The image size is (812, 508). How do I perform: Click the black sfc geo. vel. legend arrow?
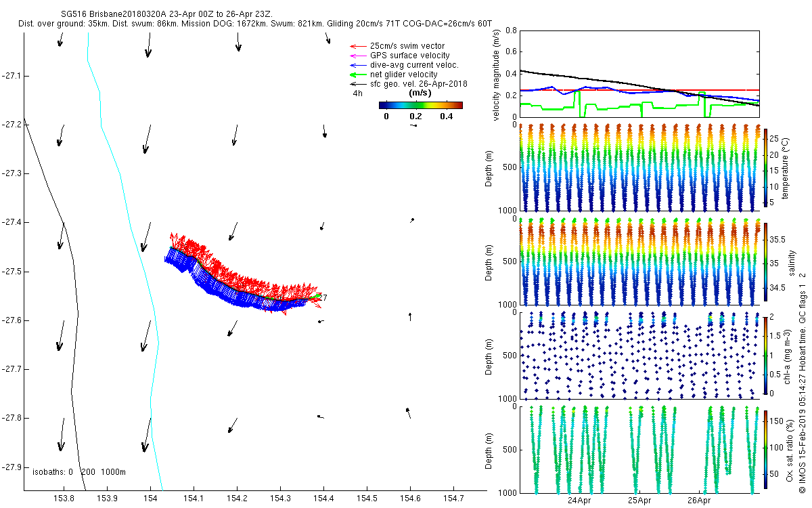(x=357, y=84)
